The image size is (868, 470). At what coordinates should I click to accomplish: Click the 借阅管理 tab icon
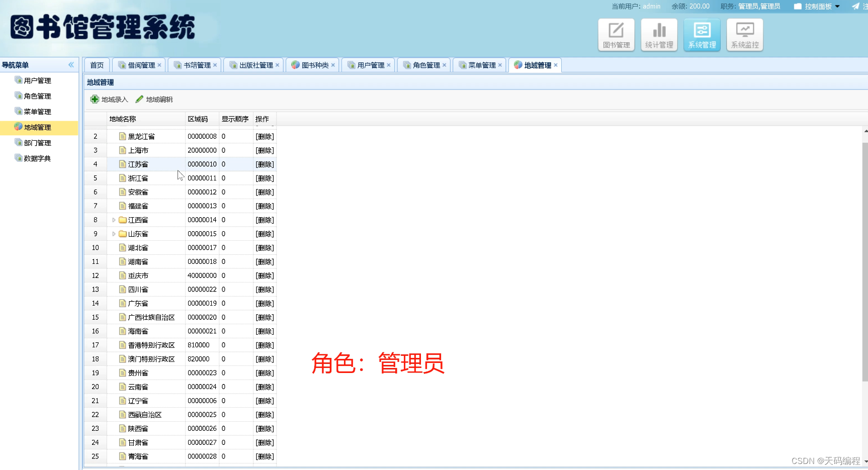pyautogui.click(x=122, y=65)
